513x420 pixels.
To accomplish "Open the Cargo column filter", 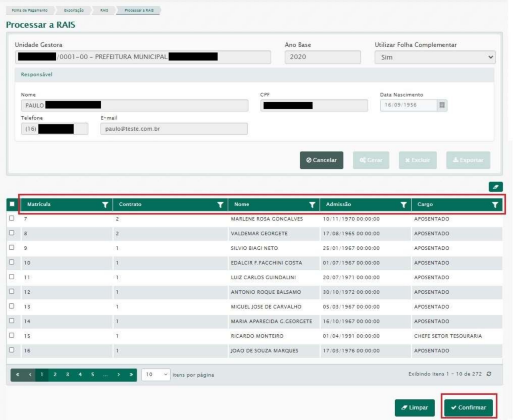I will tap(495, 205).
